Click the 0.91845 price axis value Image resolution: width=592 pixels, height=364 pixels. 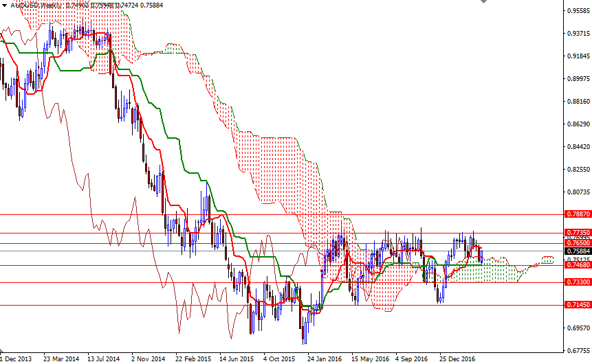[x=578, y=56]
